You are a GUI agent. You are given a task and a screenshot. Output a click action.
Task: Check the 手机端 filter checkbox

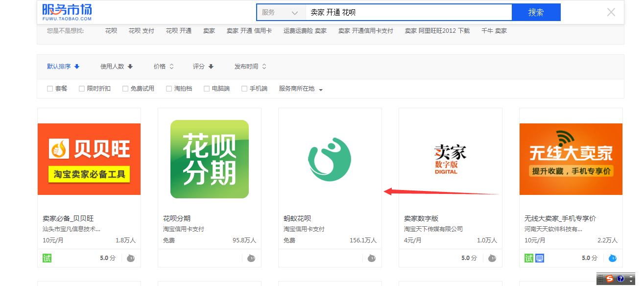244,89
